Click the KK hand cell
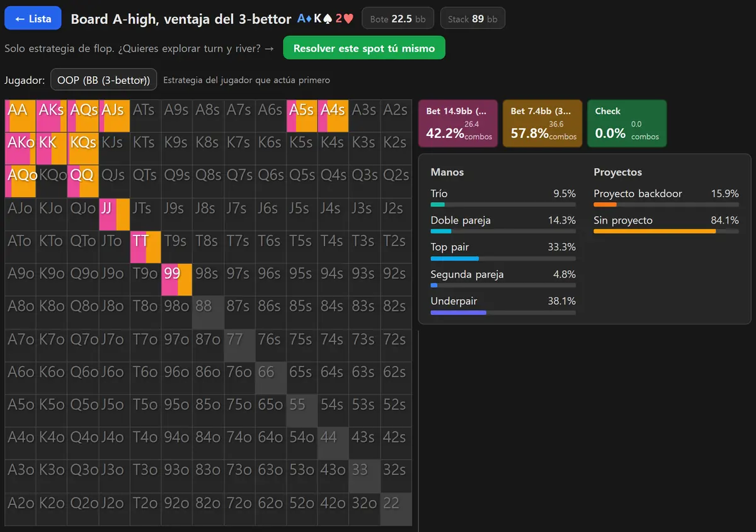Image resolution: width=756 pixels, height=532 pixels. [51, 149]
